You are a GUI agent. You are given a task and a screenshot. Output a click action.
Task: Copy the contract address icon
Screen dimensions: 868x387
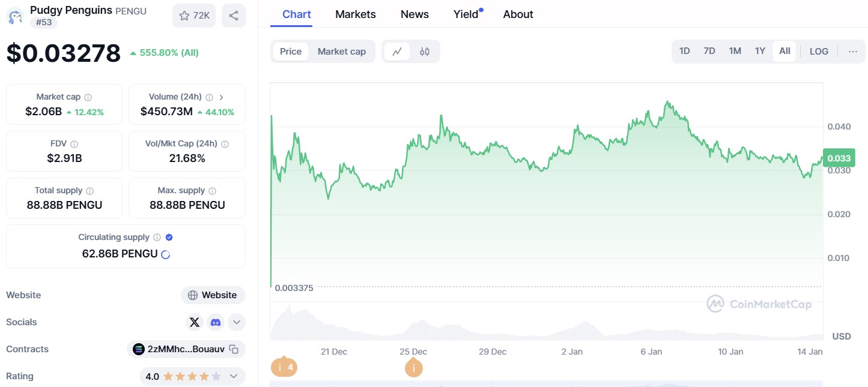[234, 349]
